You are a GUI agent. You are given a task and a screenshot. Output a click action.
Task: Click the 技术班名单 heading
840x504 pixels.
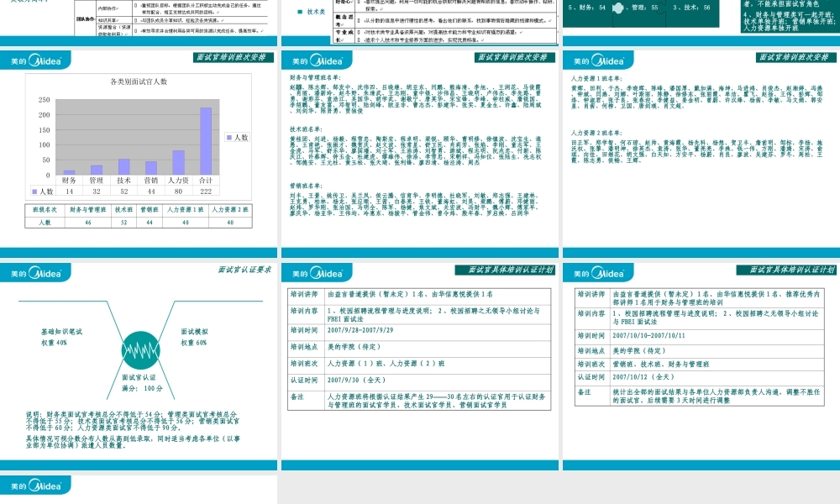[306, 129]
